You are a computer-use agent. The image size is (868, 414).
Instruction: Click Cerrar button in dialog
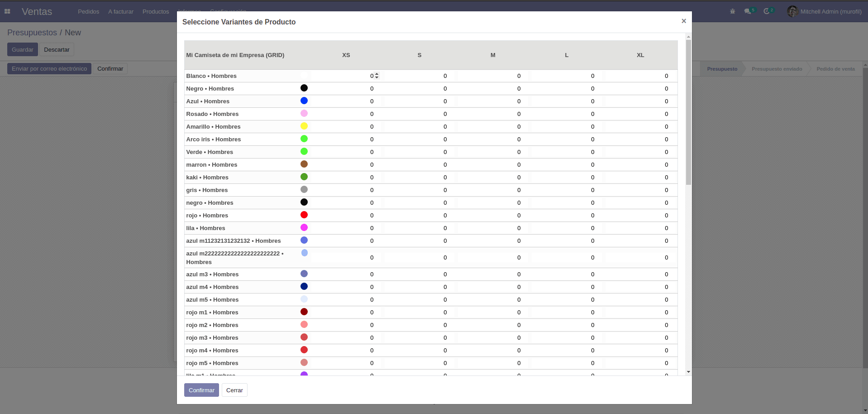(x=234, y=390)
